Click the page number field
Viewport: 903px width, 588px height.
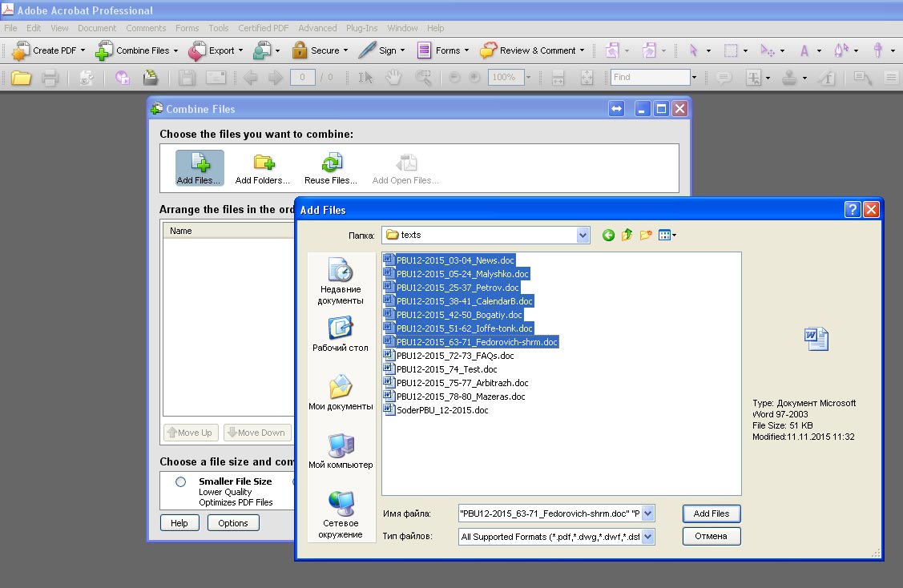click(302, 77)
